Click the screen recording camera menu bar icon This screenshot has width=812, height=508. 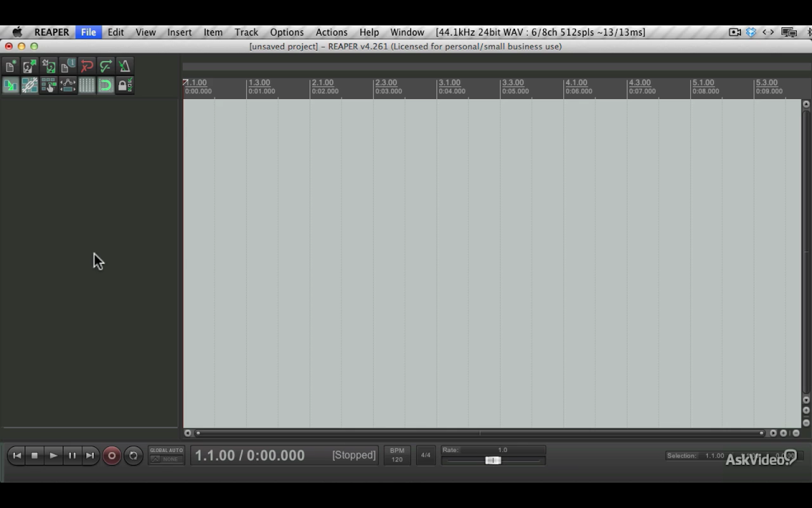click(x=735, y=32)
